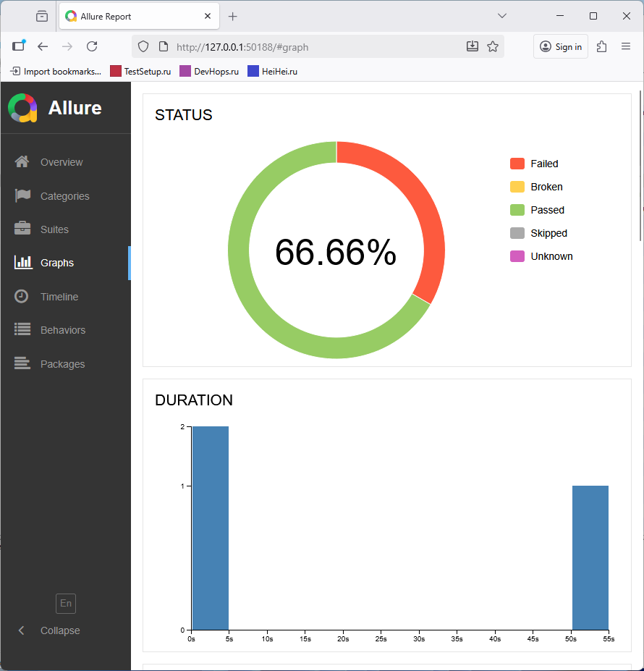This screenshot has width=644, height=671.
Task: Click the Allure title text
Action: (75, 108)
